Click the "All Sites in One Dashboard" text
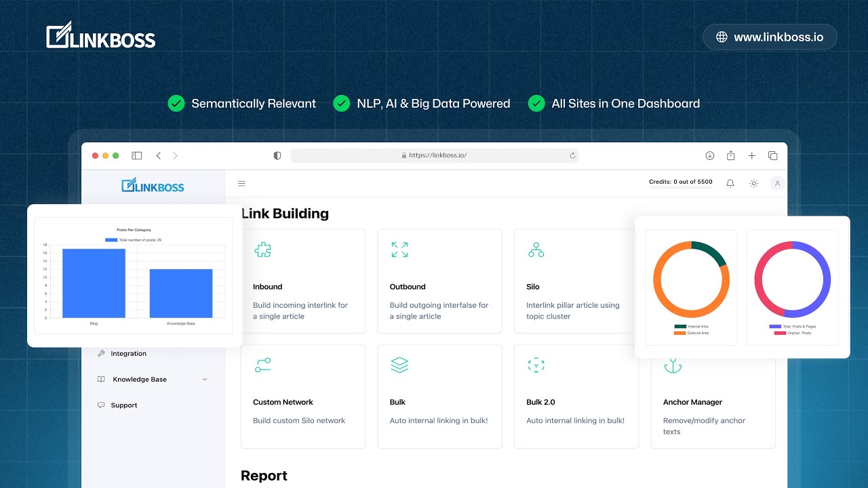 [x=626, y=104]
